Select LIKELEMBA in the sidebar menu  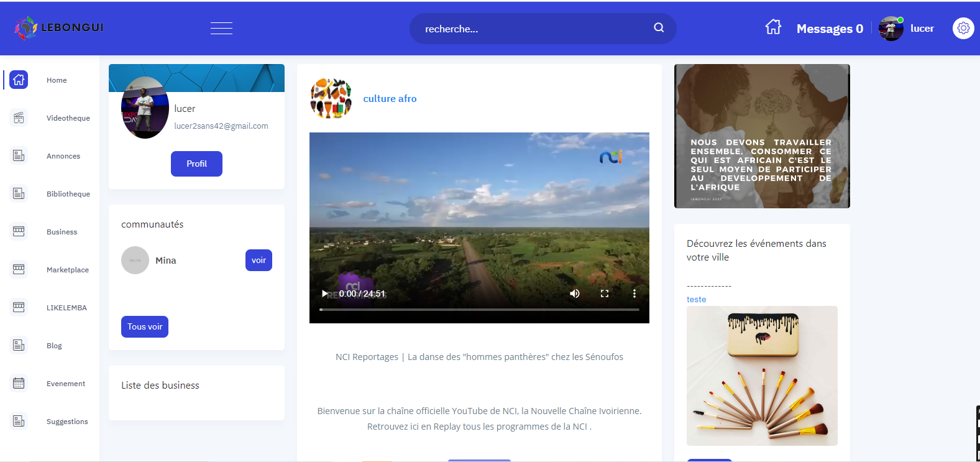click(66, 308)
